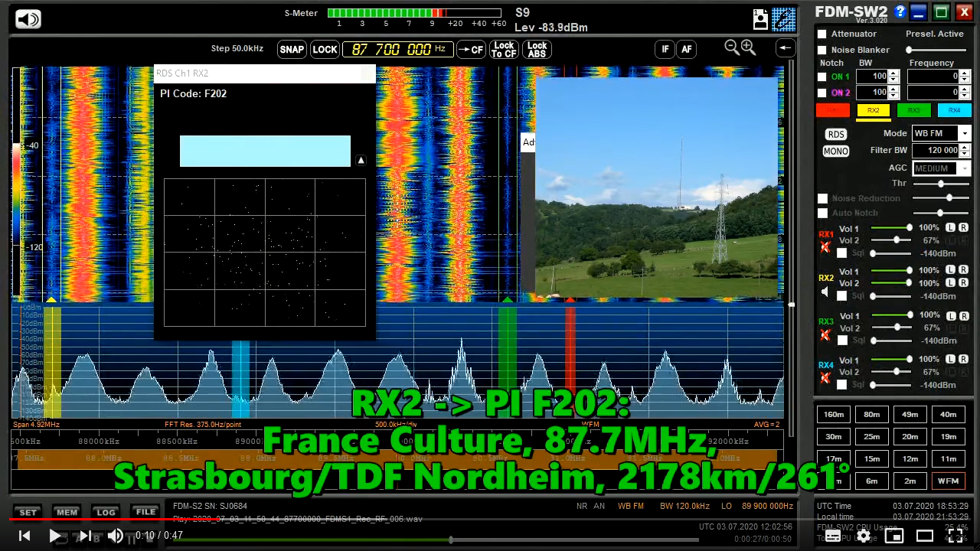Click the L channel button on RX3 Vol 1
This screenshot has width=980, height=551.
pyautogui.click(x=950, y=315)
